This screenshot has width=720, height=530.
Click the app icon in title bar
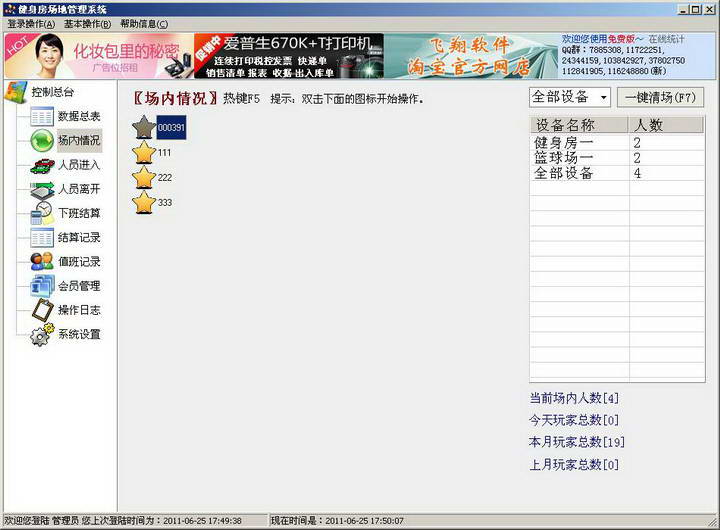point(10,9)
